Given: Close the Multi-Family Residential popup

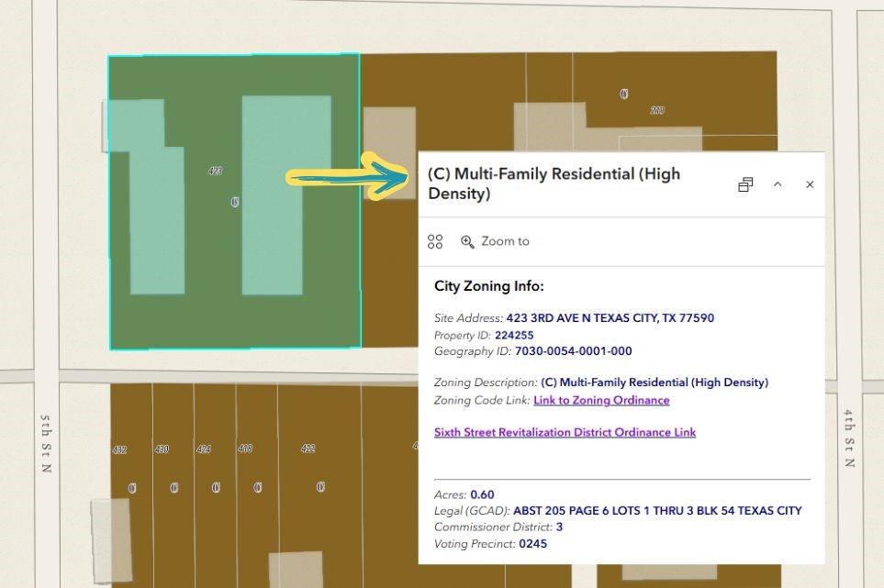Looking at the screenshot, I should (x=810, y=184).
